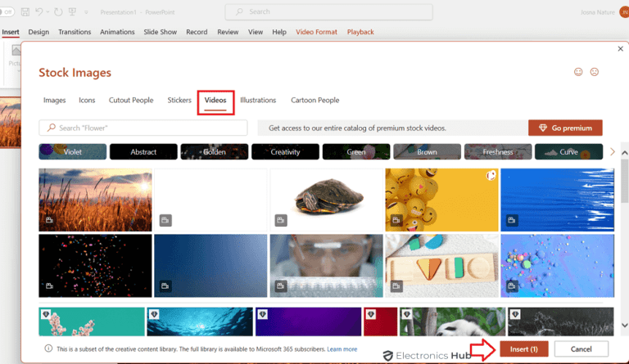Image resolution: width=629 pixels, height=364 pixels.
Task: Select the Brown category chip
Action: [x=427, y=152]
